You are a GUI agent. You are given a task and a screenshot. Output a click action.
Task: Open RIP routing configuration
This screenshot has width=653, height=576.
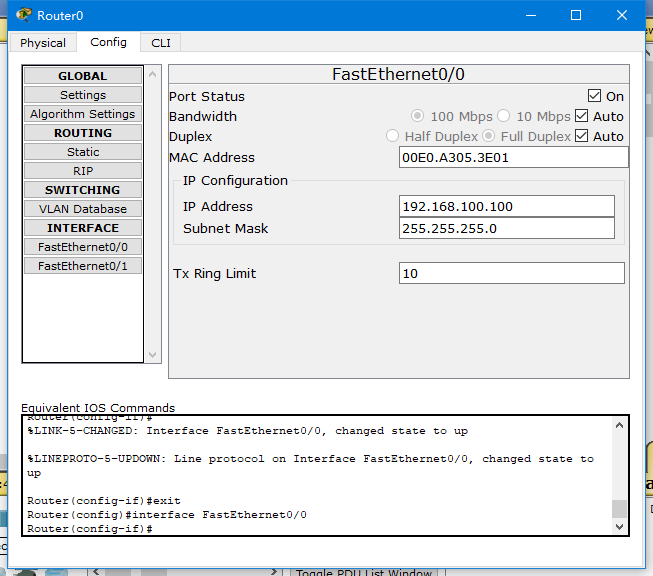pos(83,171)
